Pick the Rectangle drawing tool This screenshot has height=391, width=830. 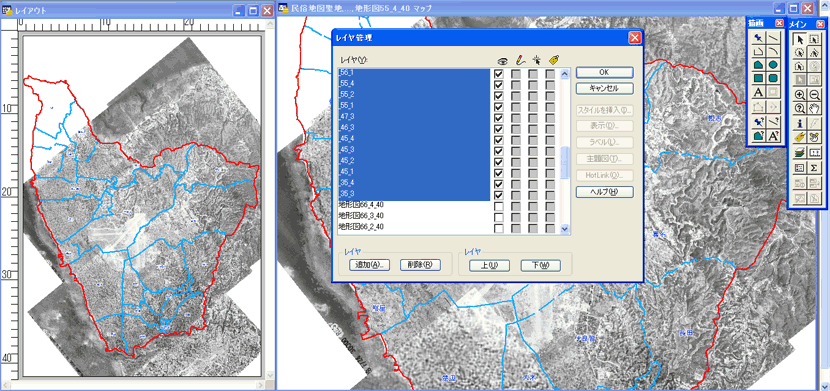(758, 78)
